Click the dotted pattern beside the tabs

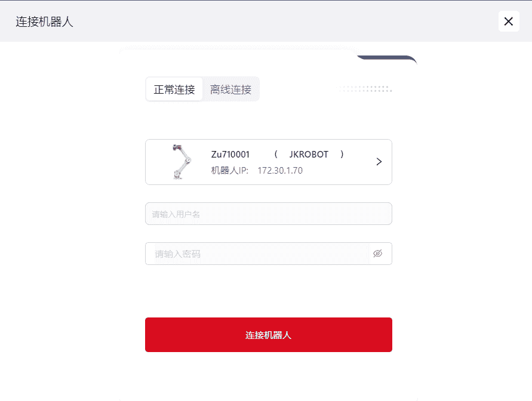point(365,90)
